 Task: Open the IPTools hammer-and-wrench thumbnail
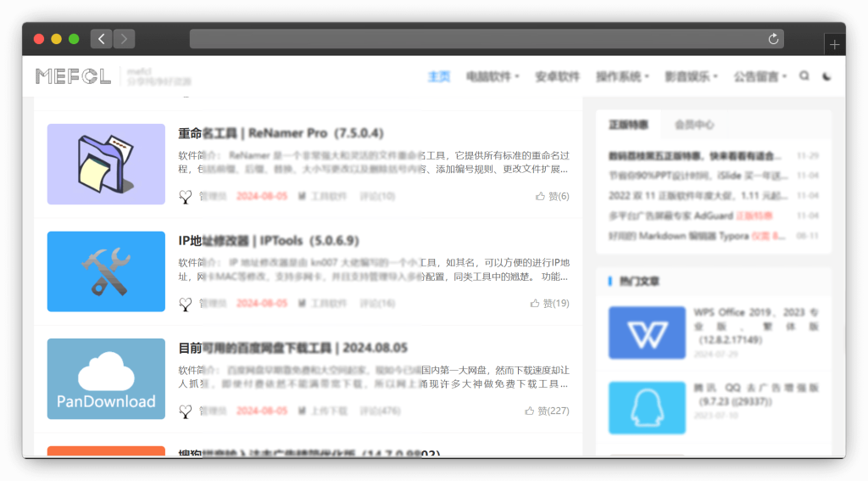[106, 271]
